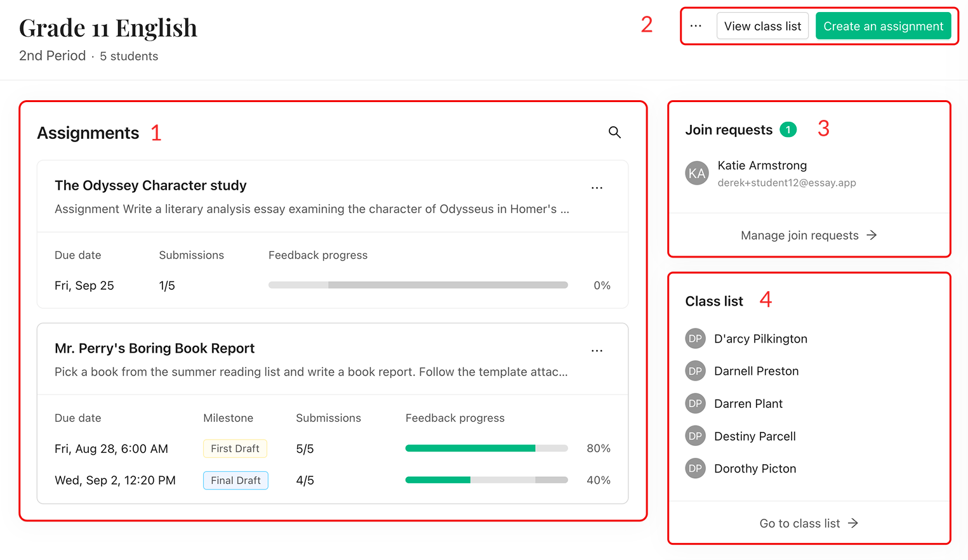Click Dorothy Picton's avatar icon

696,468
